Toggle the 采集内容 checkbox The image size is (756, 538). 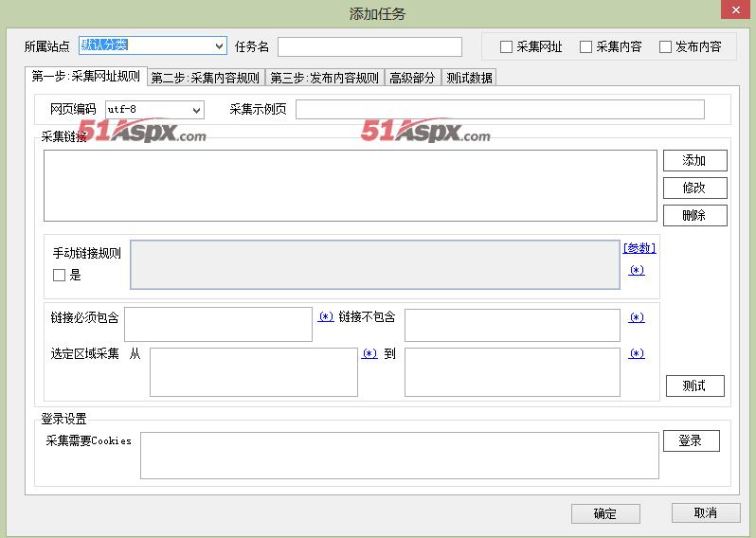click(x=586, y=46)
